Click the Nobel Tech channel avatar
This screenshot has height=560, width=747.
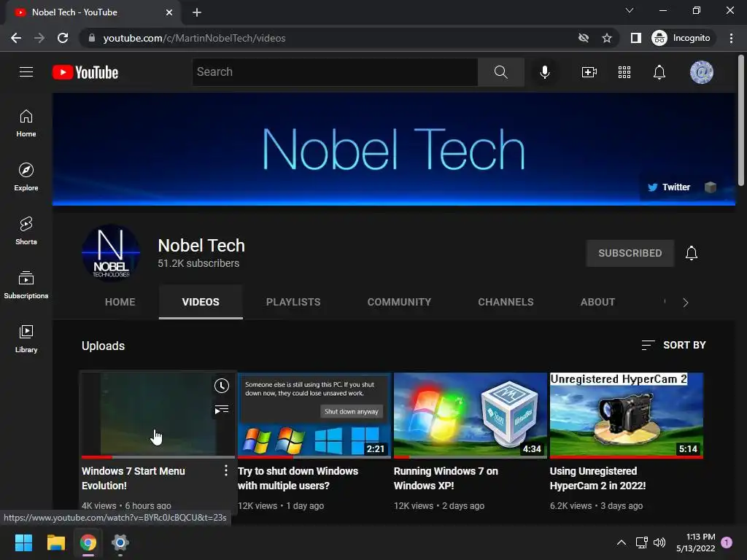111,253
